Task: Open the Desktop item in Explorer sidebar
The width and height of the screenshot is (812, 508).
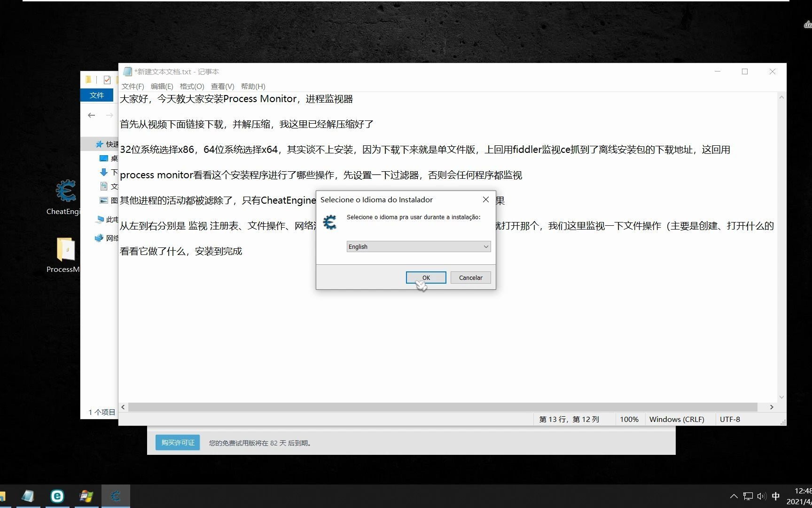Action: pos(109,158)
